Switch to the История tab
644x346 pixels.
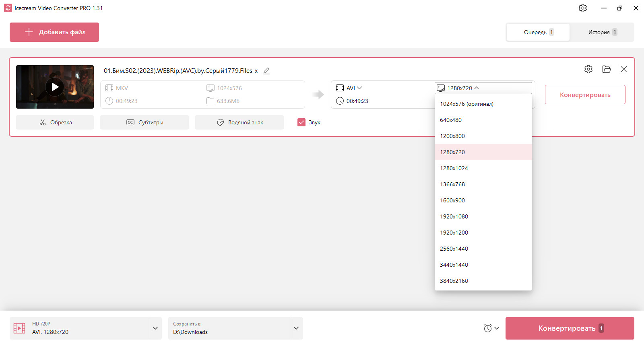click(602, 32)
